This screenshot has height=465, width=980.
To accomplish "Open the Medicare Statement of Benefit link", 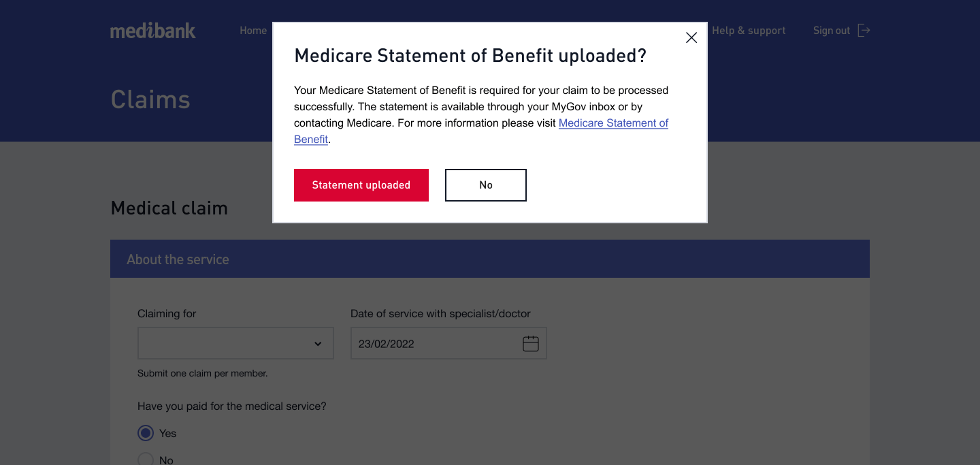I will tap(481, 131).
